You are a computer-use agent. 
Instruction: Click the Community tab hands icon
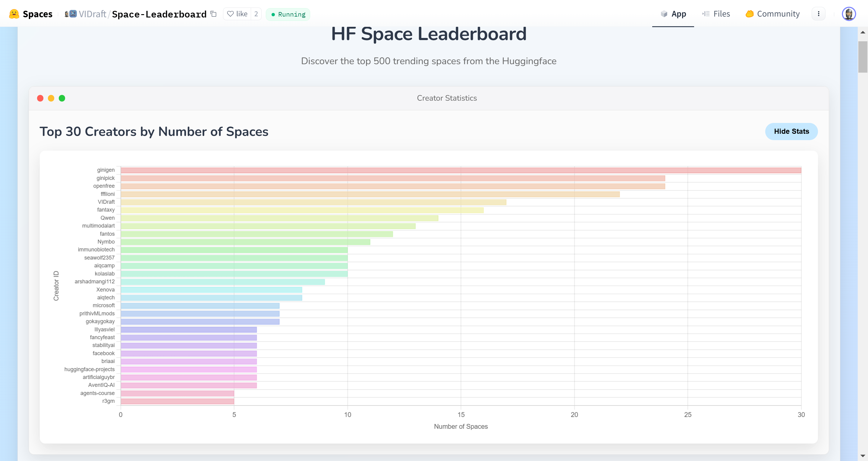pyautogui.click(x=749, y=14)
